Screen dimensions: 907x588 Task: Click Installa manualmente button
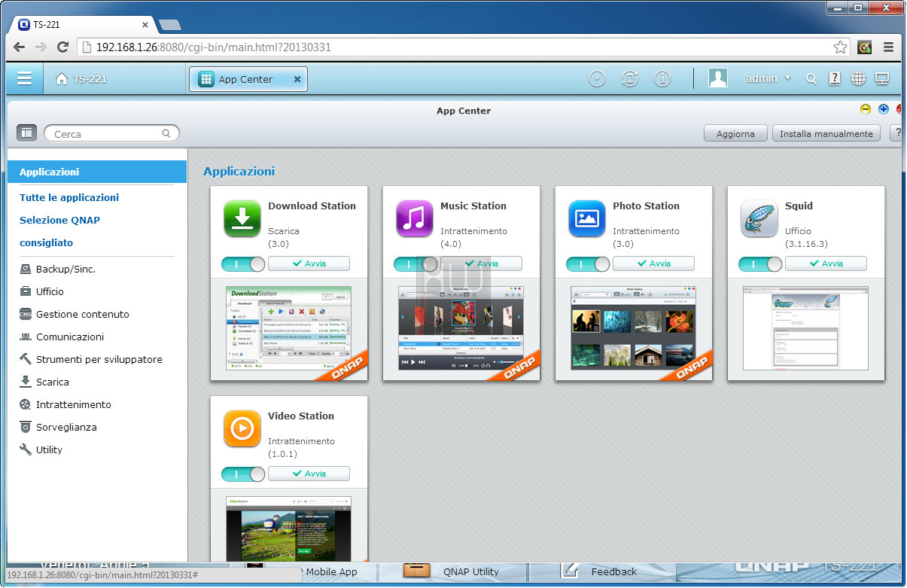click(x=826, y=133)
